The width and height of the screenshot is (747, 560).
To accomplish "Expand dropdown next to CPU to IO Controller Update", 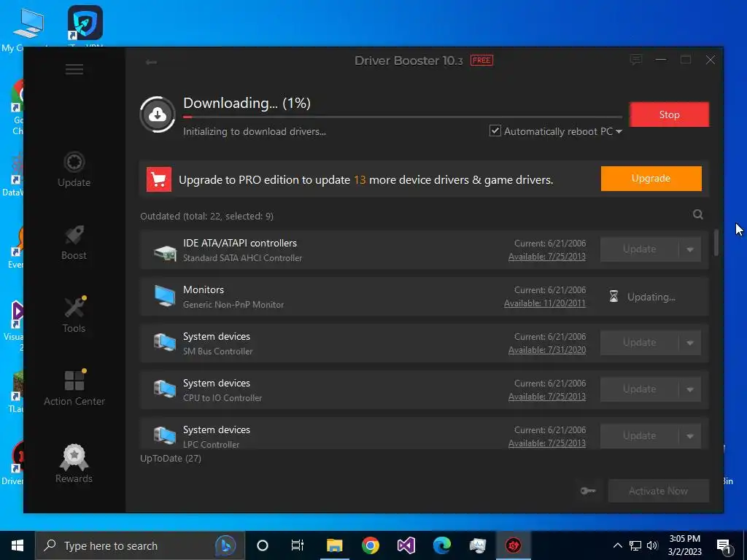I will click(x=690, y=389).
